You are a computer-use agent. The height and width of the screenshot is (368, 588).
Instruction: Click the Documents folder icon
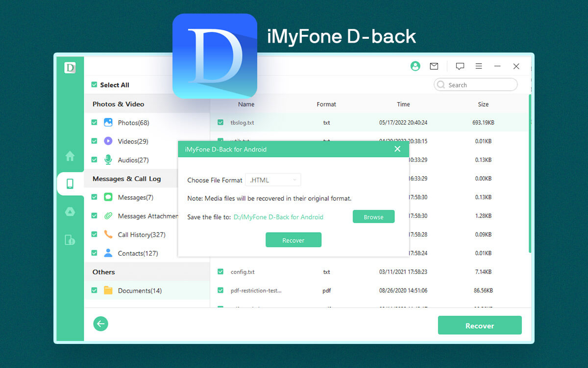point(108,290)
